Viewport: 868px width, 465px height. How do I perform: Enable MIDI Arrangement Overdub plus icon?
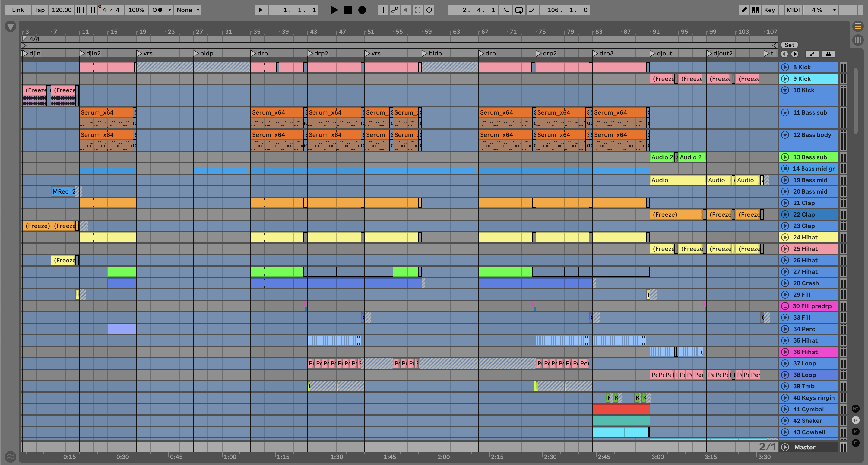click(383, 10)
